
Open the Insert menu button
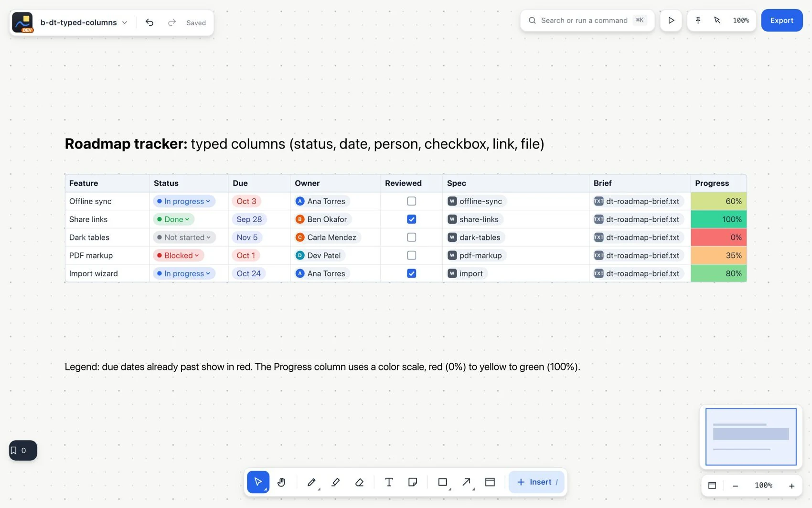point(537,482)
